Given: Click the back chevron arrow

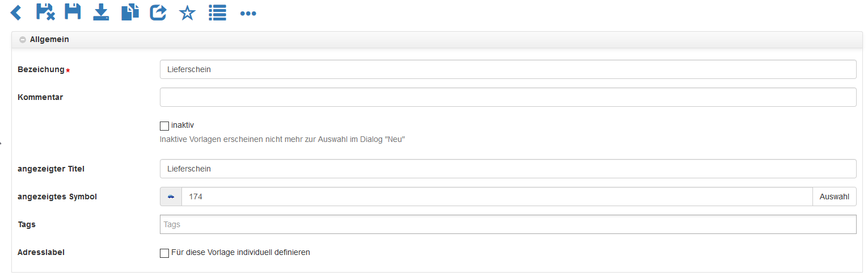Looking at the screenshot, I should click(16, 12).
